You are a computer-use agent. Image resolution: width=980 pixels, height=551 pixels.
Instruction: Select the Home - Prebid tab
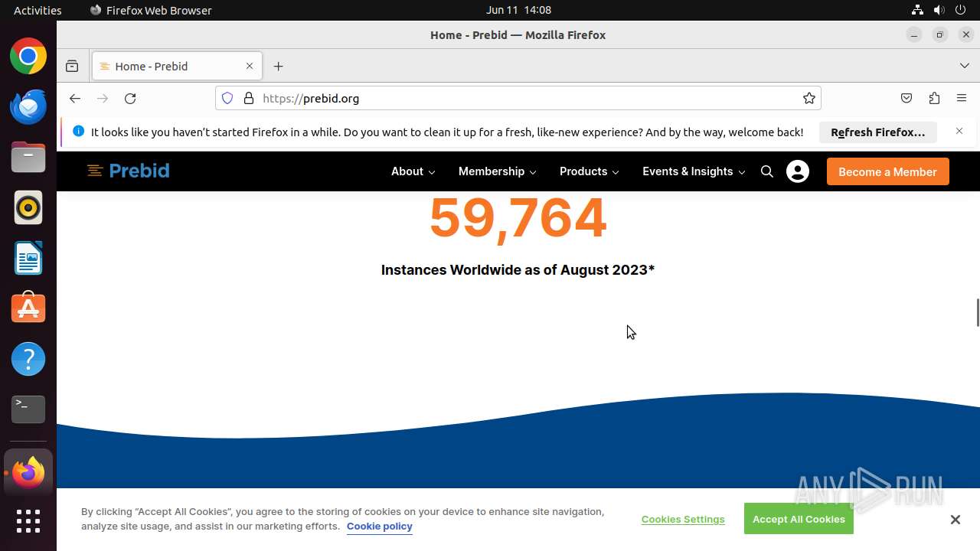(177, 66)
